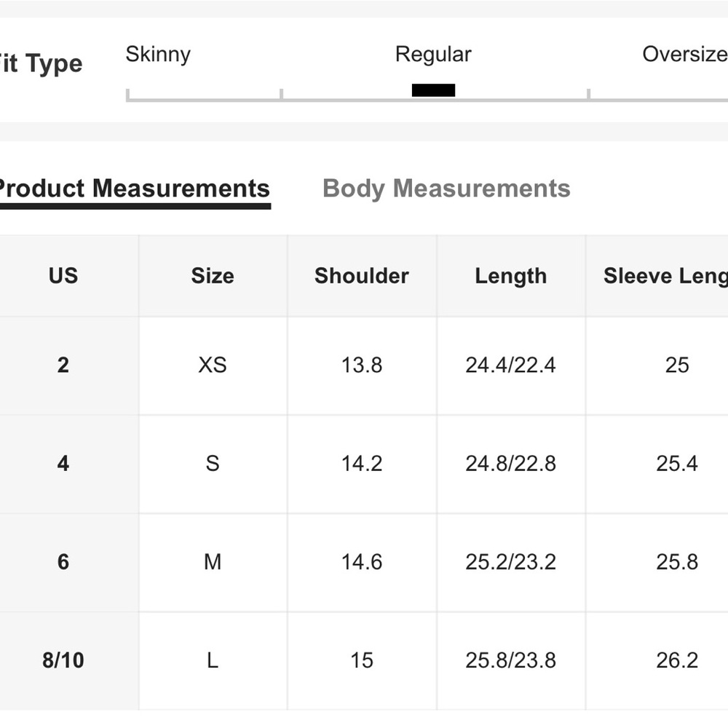Viewport: 728px width, 728px height.
Task: Click the black Regular fit indicator
Action: (433, 90)
